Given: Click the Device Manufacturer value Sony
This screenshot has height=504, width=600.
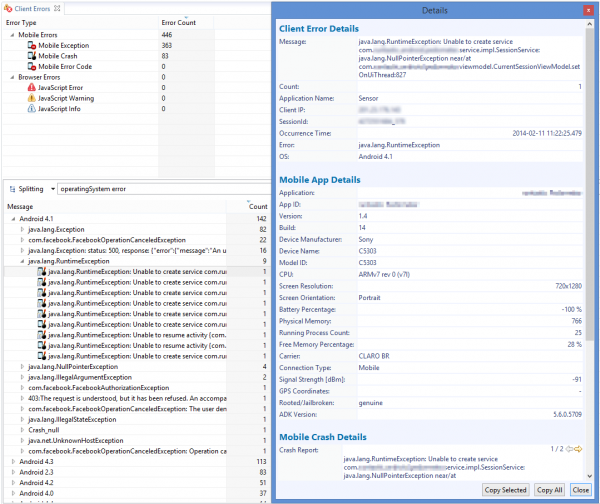Looking at the screenshot, I should click(x=365, y=240).
